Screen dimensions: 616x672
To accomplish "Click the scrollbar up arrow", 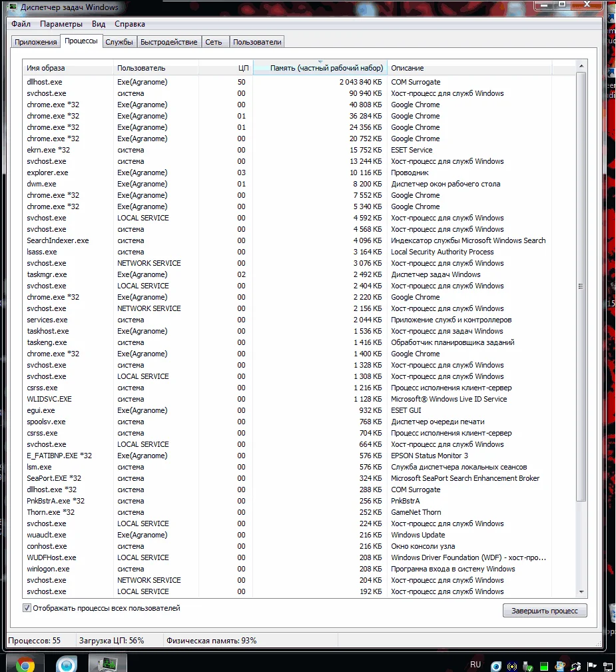I will 581,66.
